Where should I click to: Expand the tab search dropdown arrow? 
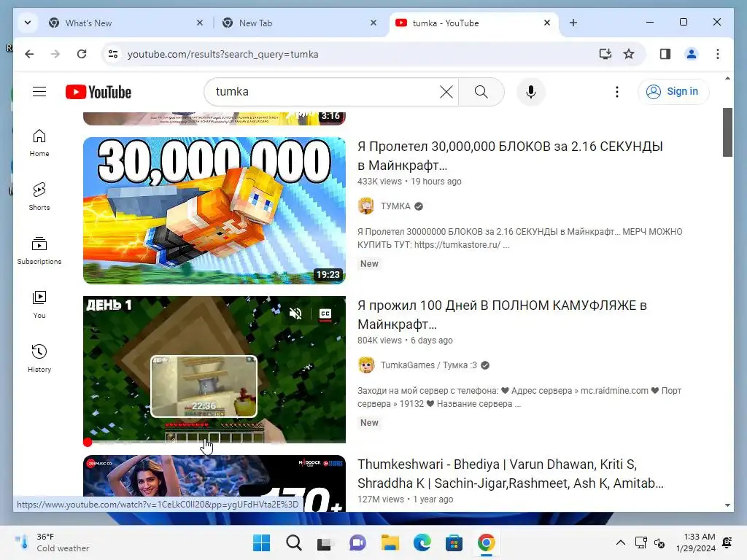28,23
